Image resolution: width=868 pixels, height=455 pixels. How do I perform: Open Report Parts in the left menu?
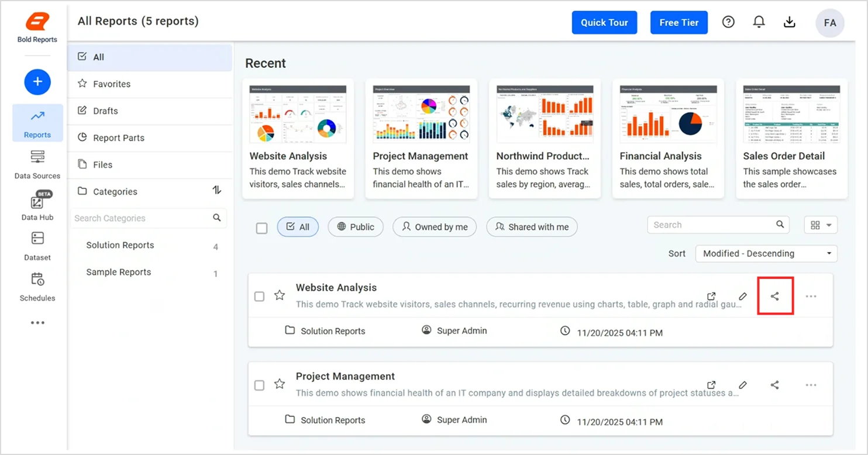[150, 138]
